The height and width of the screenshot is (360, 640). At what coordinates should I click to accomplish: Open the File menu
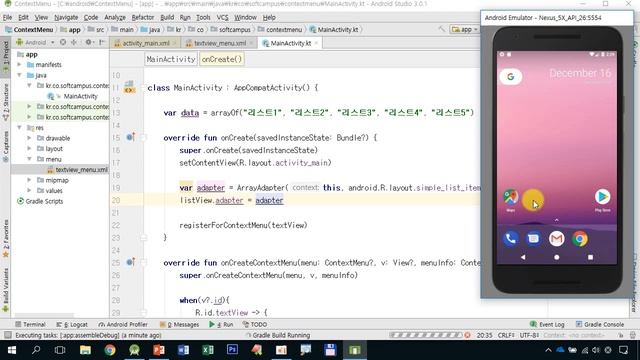coord(7,17)
